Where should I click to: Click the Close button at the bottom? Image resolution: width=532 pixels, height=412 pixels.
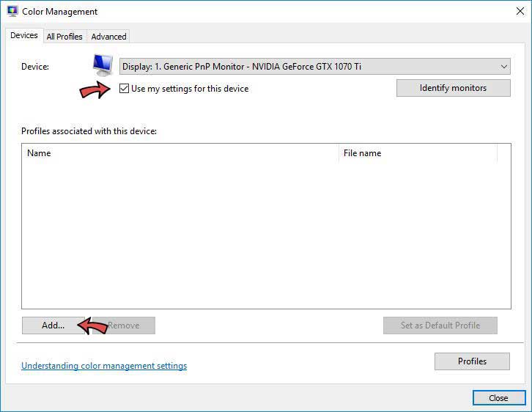click(x=499, y=398)
